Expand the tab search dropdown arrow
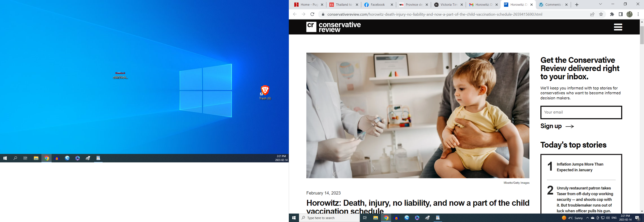This screenshot has width=644, height=222. (600, 4)
